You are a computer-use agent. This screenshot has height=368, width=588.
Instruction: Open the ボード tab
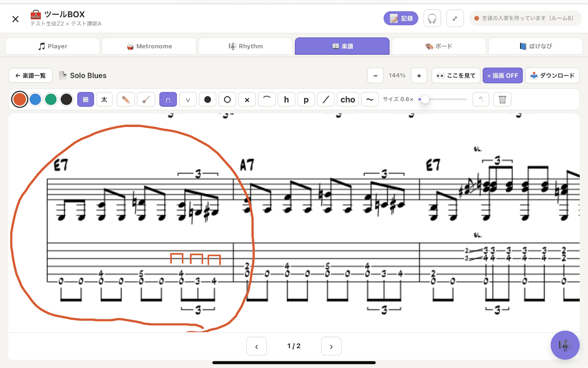439,46
